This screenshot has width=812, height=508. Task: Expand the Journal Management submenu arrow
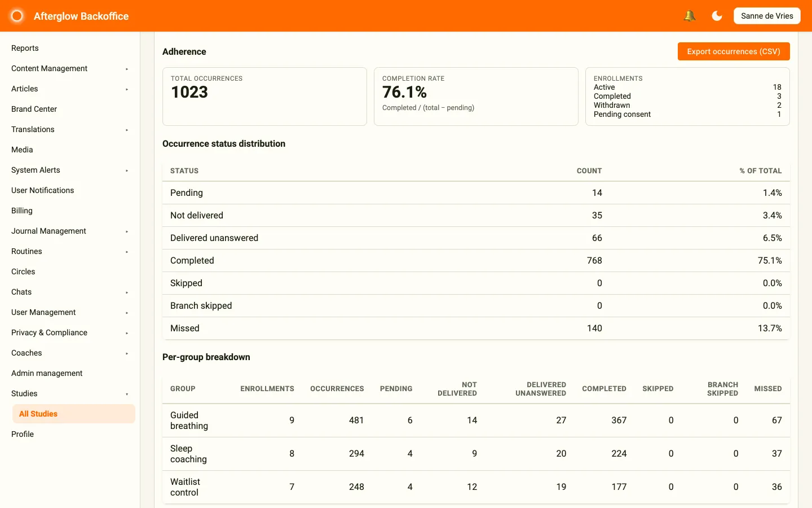127,231
